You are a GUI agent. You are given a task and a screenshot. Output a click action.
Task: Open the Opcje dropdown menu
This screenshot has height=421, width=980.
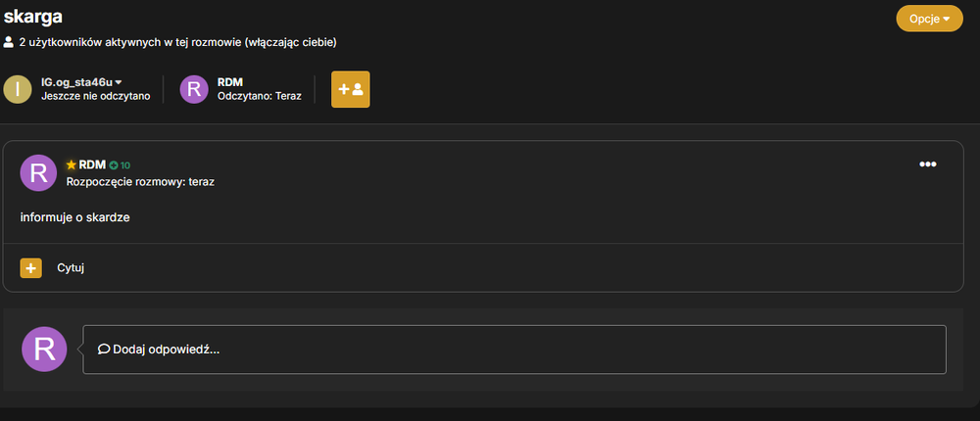click(x=929, y=19)
